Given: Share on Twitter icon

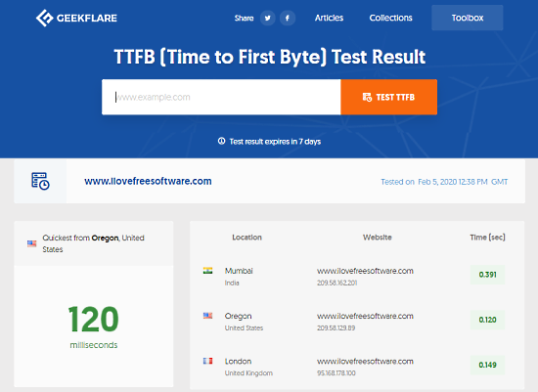Looking at the screenshot, I should 268,18.
